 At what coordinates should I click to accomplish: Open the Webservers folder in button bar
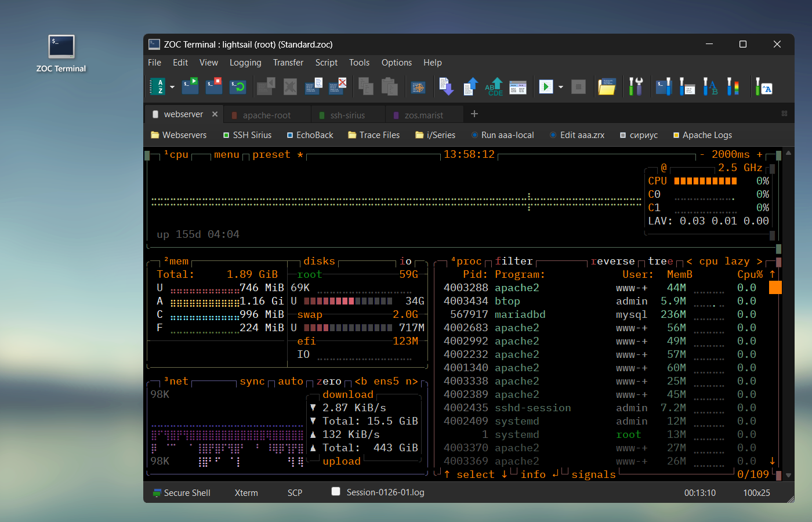click(179, 135)
